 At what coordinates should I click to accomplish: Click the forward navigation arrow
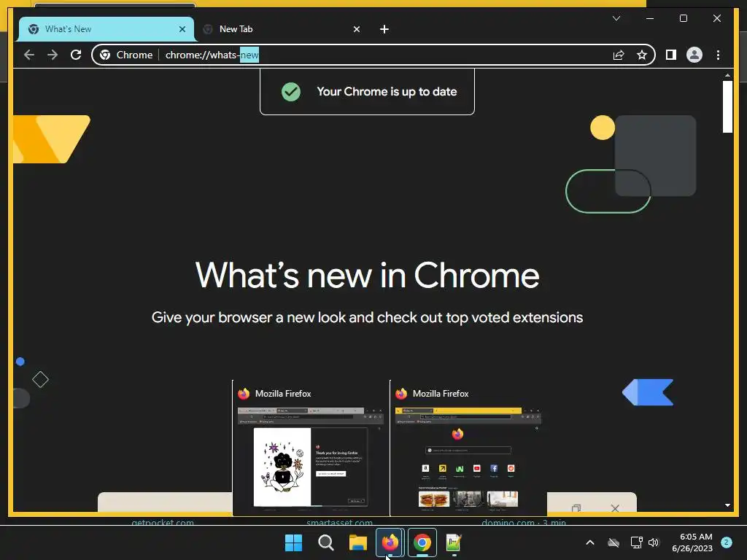pos(53,55)
